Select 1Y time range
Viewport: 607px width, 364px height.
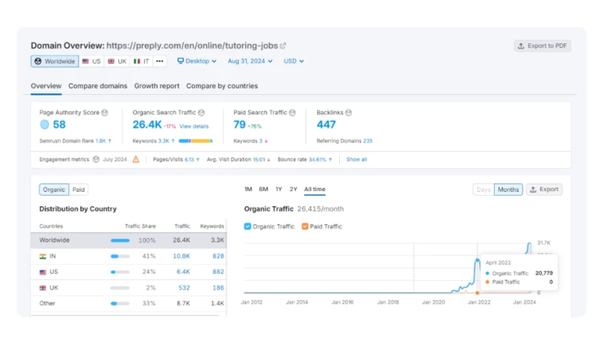pyautogui.click(x=278, y=189)
